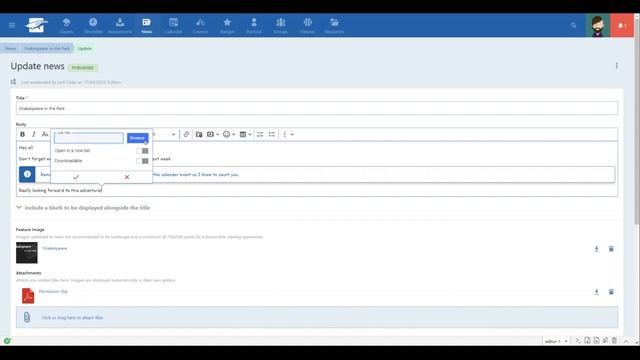Click the emoji smiley icon
The height and width of the screenshot is (360, 640).
click(x=227, y=134)
